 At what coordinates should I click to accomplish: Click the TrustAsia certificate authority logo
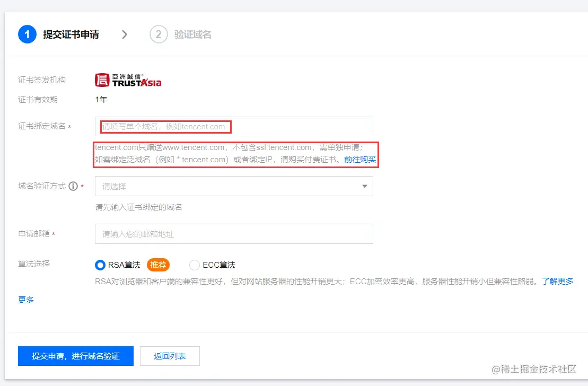pyautogui.click(x=128, y=80)
